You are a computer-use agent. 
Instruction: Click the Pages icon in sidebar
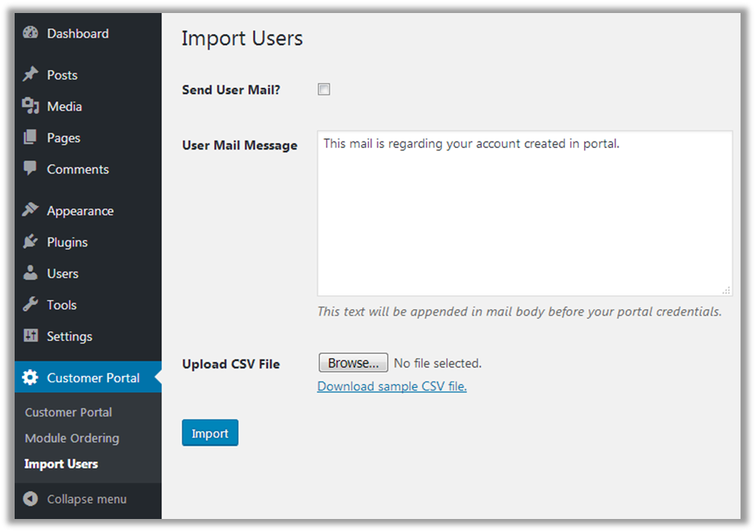31,137
